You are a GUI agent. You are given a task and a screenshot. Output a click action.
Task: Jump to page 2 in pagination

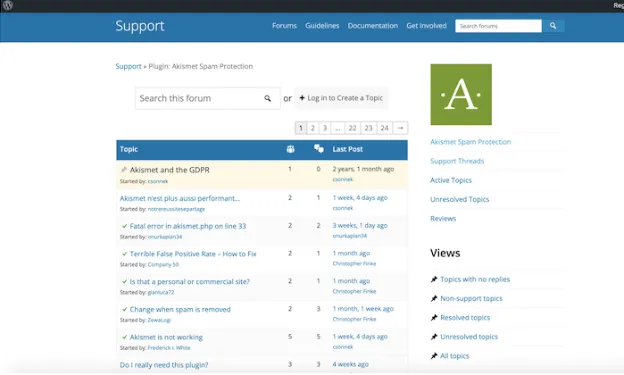[312, 128]
